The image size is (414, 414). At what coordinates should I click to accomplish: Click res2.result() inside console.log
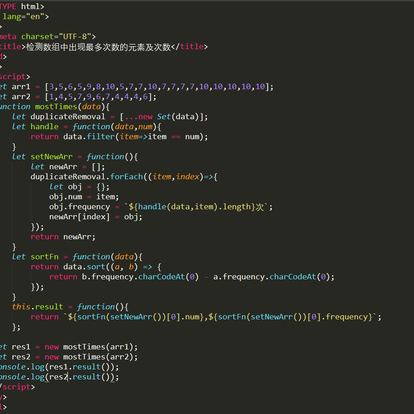[x=81, y=377]
